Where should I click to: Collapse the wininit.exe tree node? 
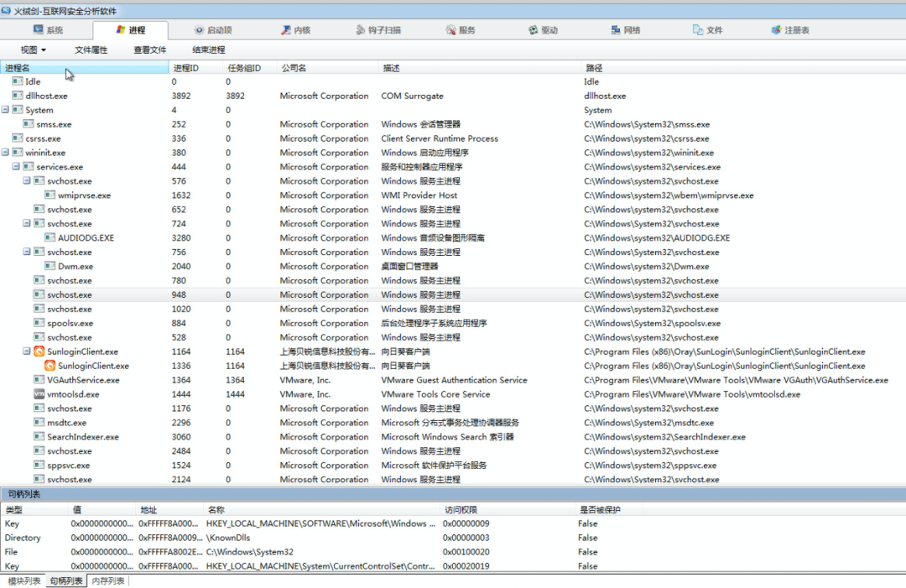(x=5, y=153)
